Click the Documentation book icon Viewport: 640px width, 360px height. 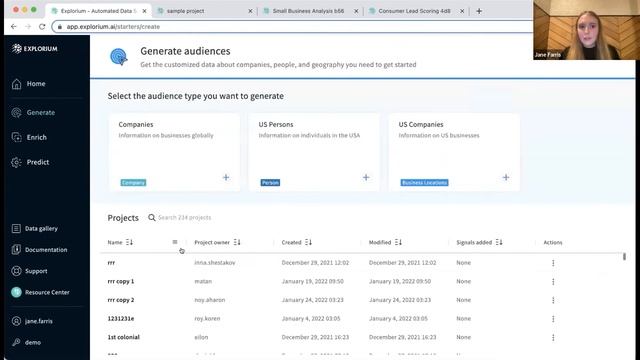coord(16,250)
